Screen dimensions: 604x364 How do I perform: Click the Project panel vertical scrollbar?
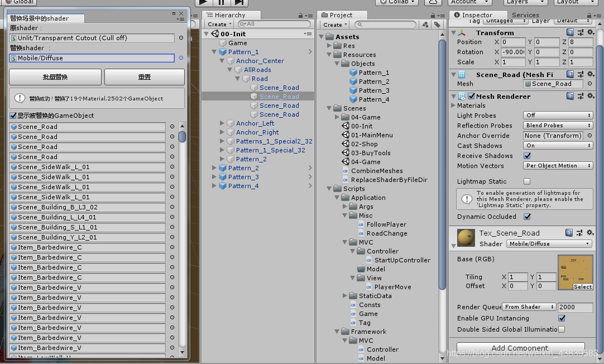pos(442,164)
